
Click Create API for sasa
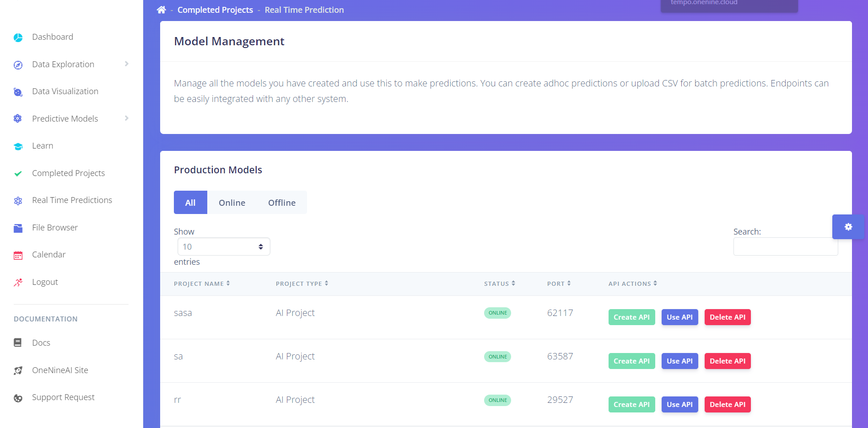(x=631, y=317)
